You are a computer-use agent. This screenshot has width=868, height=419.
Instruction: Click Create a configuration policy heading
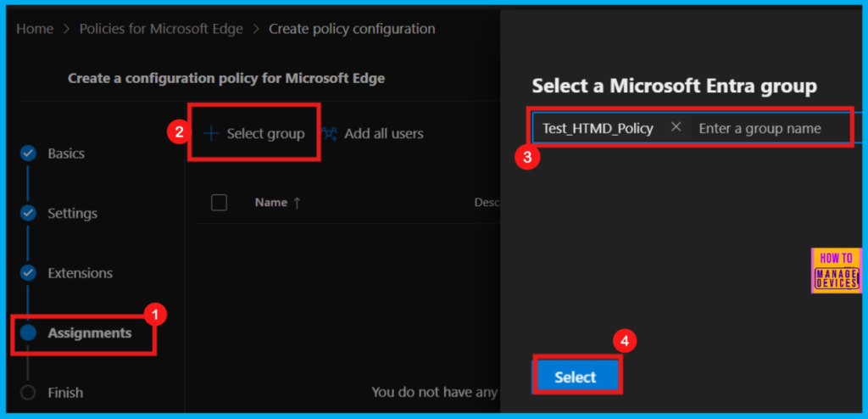point(225,79)
